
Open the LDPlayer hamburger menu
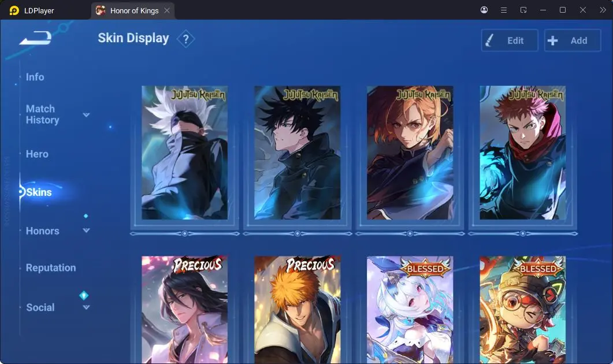[x=504, y=10]
